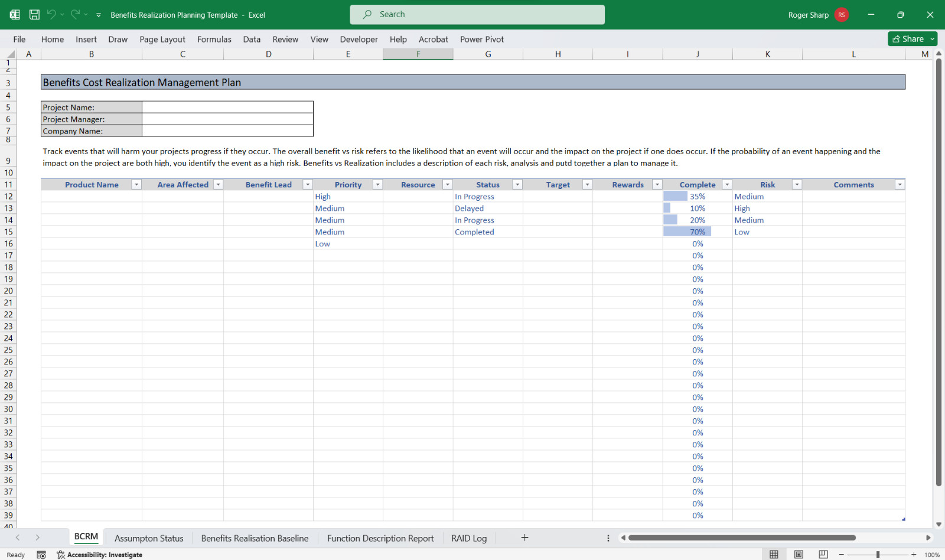The width and height of the screenshot is (945, 560).
Task: Open Risk column filter dropdown
Action: (x=797, y=184)
